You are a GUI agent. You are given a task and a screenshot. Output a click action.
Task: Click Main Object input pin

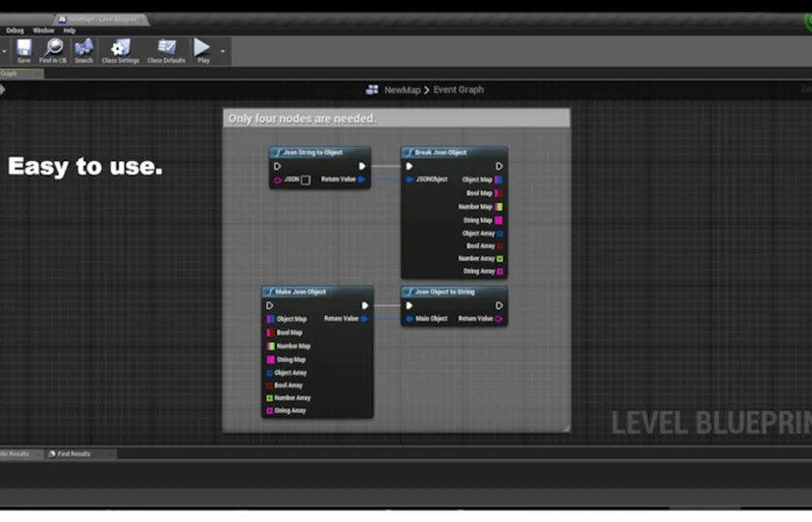click(409, 319)
